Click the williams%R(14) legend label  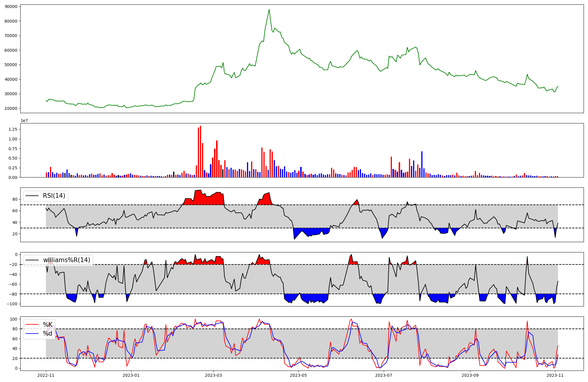point(66,260)
